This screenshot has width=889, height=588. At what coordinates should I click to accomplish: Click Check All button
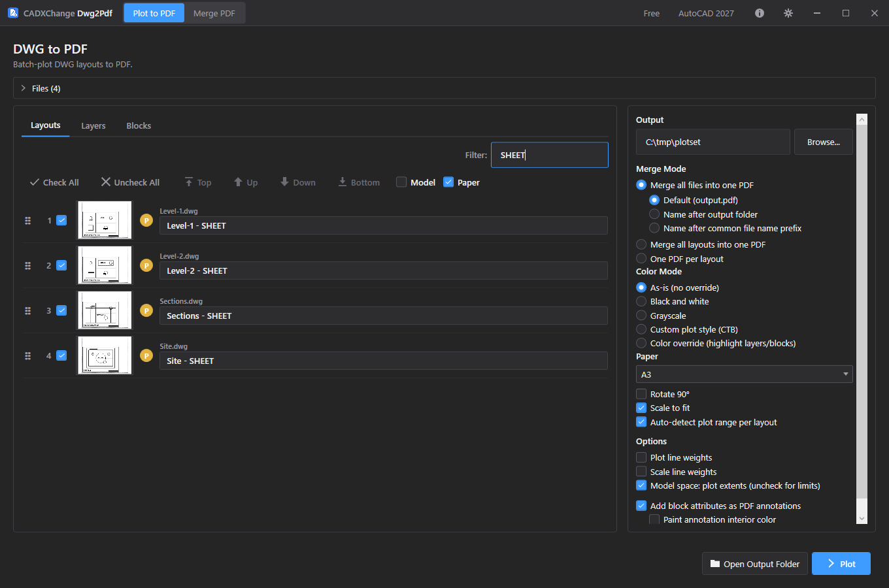pos(54,182)
